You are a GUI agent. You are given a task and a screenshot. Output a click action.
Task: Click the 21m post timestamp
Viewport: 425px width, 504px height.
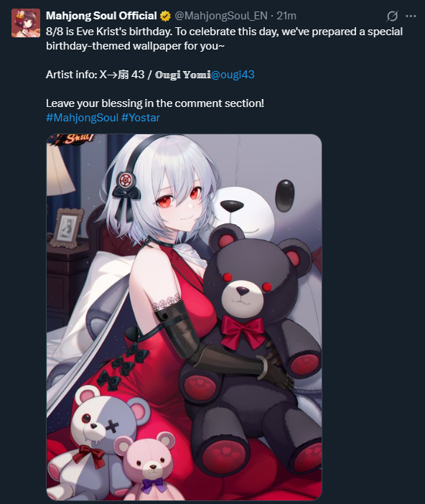coord(286,16)
